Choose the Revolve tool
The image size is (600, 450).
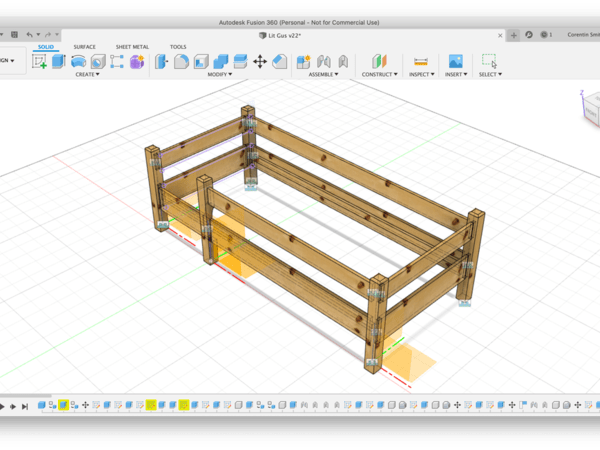point(78,62)
